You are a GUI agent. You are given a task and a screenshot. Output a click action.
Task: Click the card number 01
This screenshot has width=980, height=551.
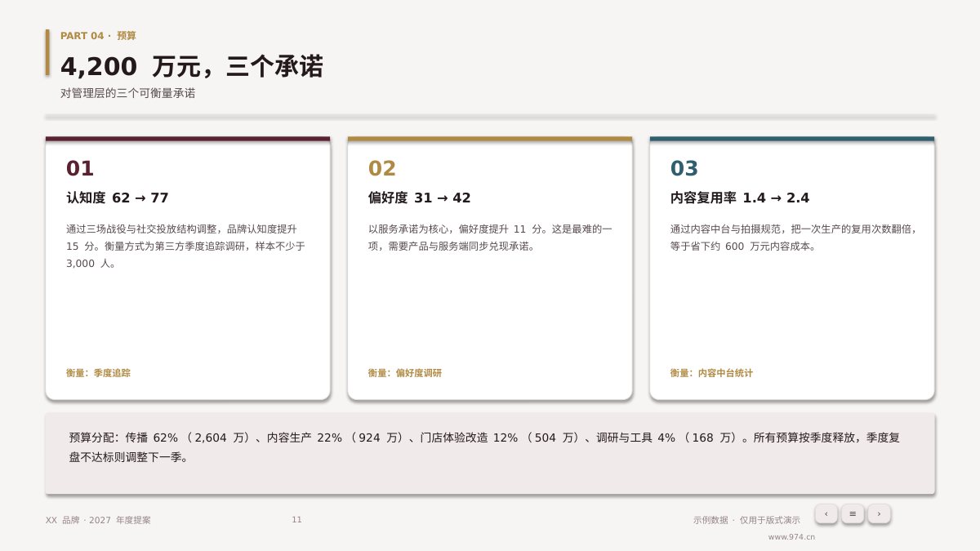pyautogui.click(x=80, y=168)
